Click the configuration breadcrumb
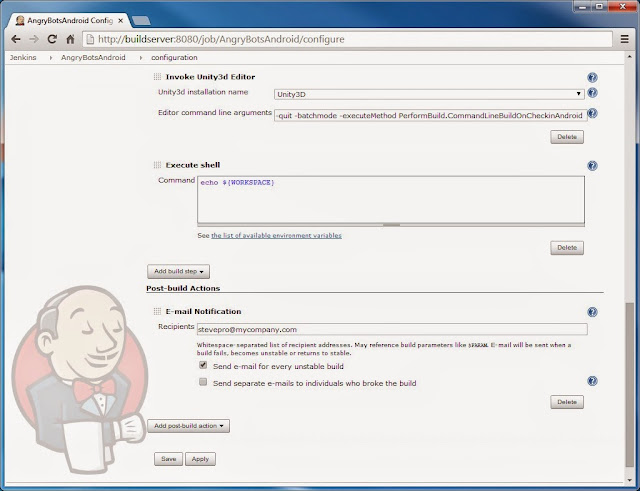This screenshot has height=491, width=640. click(174, 58)
